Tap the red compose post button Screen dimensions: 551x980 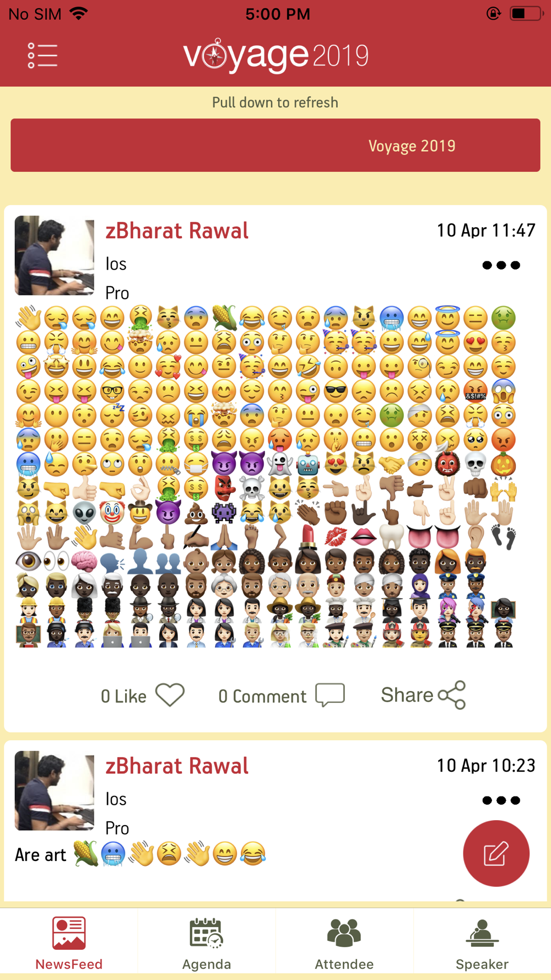tap(496, 853)
